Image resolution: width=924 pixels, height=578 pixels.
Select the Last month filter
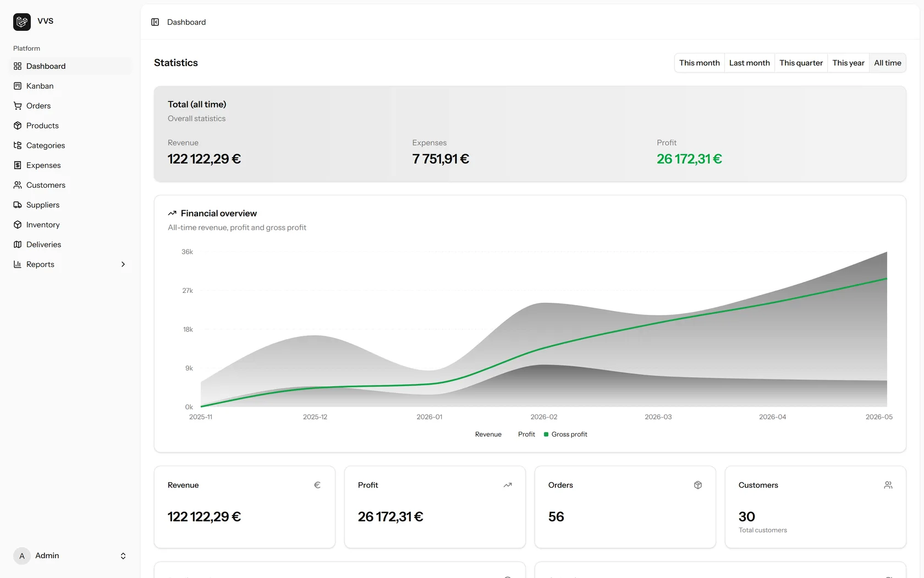pyautogui.click(x=750, y=63)
